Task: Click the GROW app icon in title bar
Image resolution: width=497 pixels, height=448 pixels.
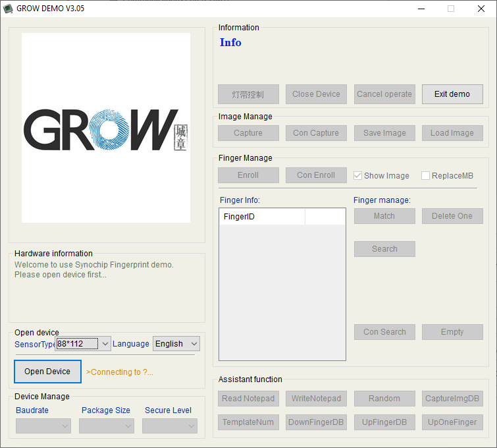Action: [x=9, y=9]
